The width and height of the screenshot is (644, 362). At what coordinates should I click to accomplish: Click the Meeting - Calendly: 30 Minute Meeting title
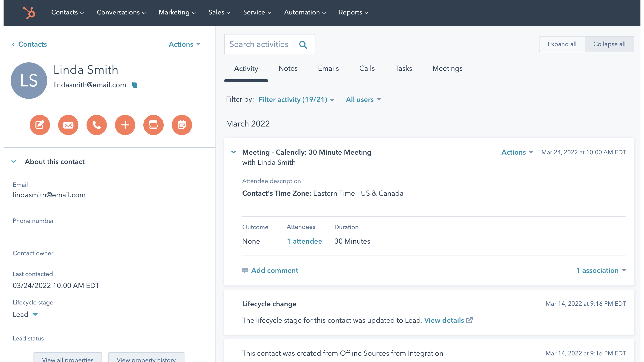(x=307, y=152)
